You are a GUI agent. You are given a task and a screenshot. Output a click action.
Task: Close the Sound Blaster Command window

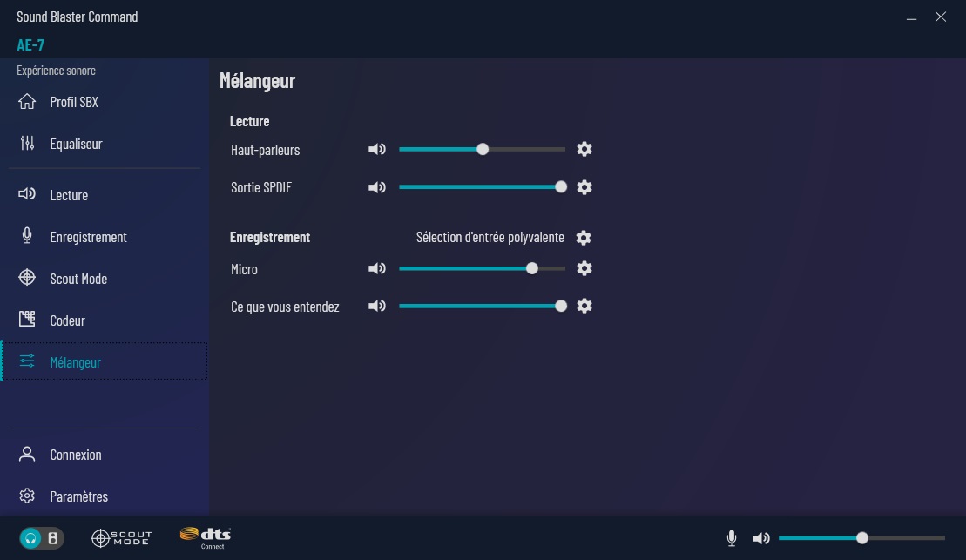tap(940, 17)
